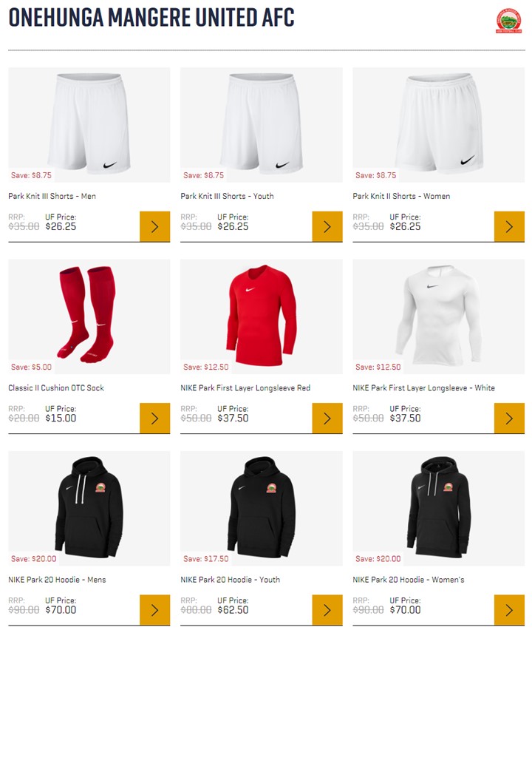Viewport: 532px width, 769px height.
Task: Open Classic II Cushion OTC Sock arrow button
Action: pyautogui.click(x=155, y=419)
